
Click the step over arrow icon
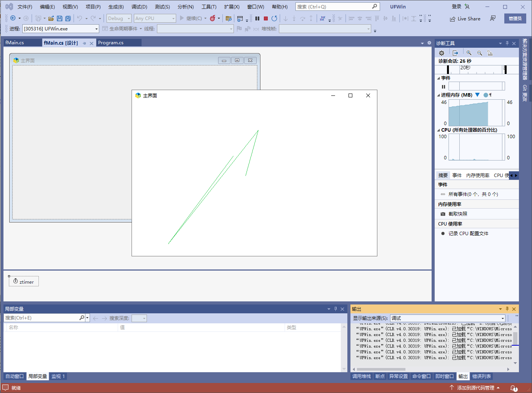(x=302, y=18)
